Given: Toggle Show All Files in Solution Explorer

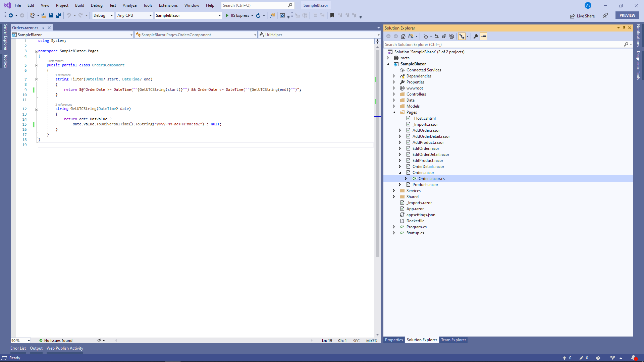Looking at the screenshot, I should [451, 36].
